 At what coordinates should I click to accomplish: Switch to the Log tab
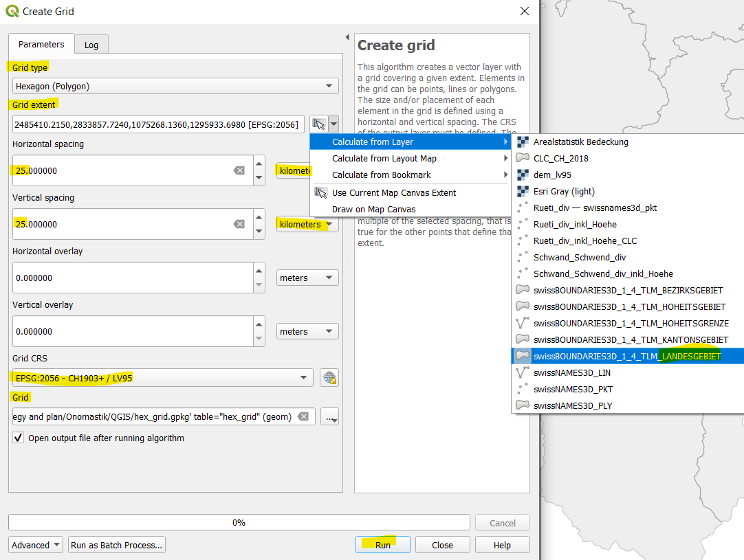click(x=91, y=45)
